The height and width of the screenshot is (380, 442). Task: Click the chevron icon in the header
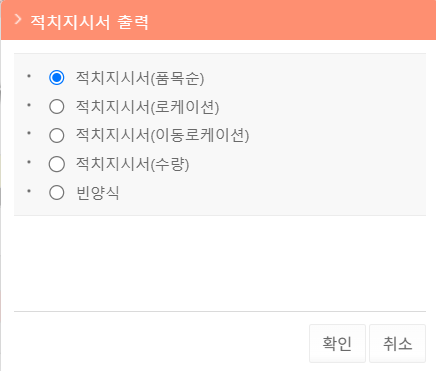pyautogui.click(x=18, y=20)
